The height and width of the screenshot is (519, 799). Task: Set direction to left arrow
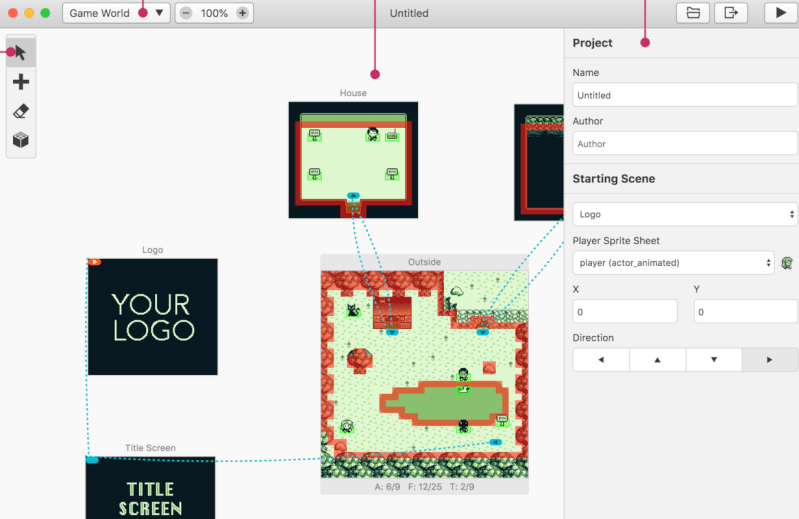point(601,360)
